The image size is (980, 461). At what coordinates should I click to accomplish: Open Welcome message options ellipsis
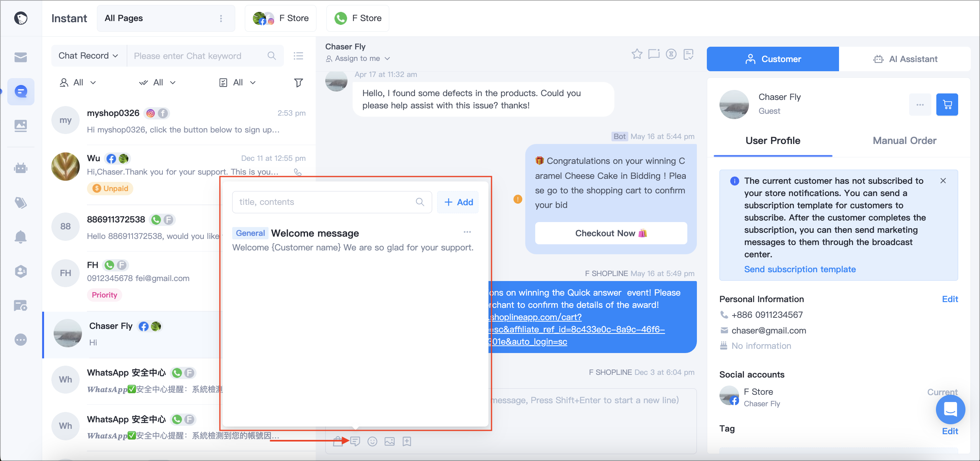(x=467, y=232)
